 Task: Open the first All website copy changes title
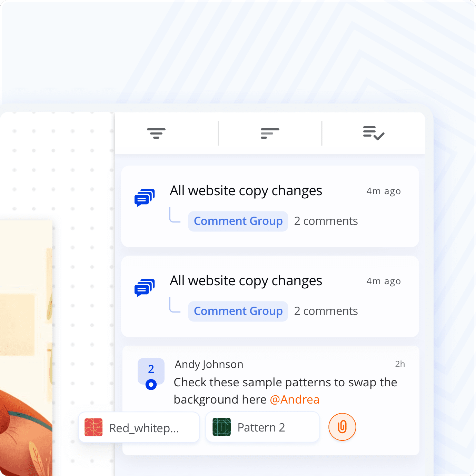coord(246,191)
